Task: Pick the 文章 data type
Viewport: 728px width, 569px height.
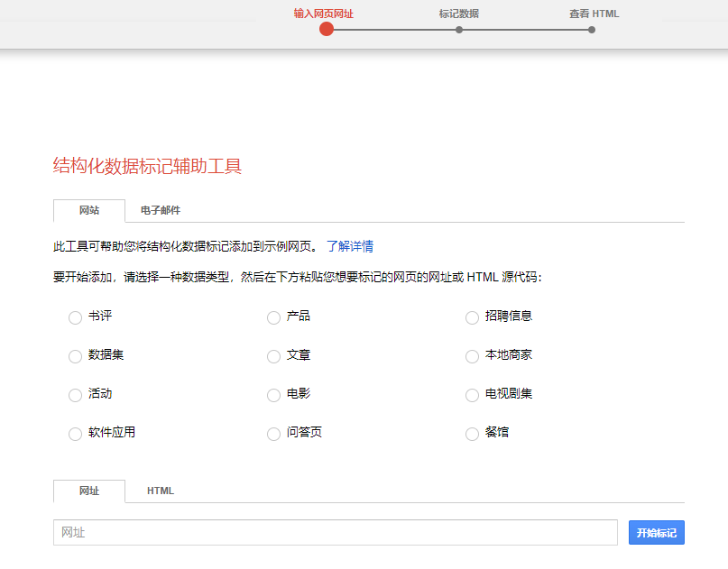Action: [273, 356]
